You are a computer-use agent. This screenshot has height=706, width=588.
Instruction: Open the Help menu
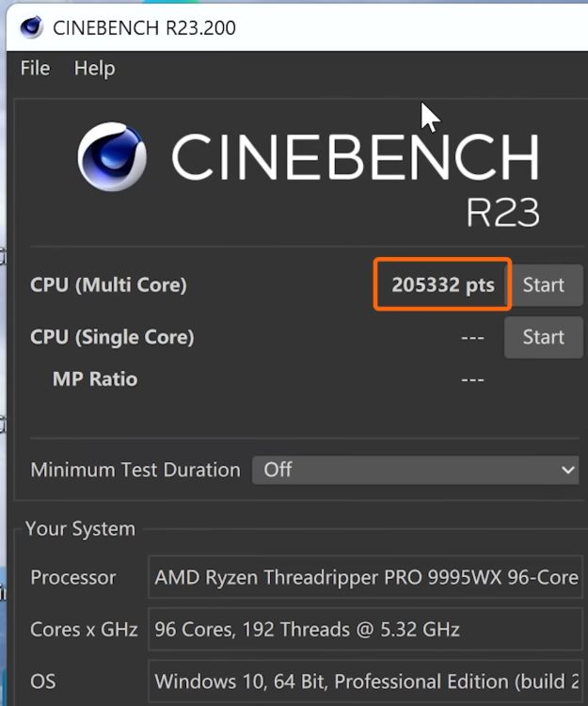[x=94, y=69]
